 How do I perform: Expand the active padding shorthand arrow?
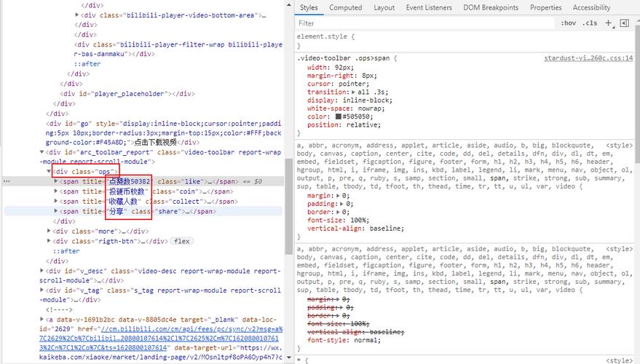pyautogui.click(x=342, y=204)
